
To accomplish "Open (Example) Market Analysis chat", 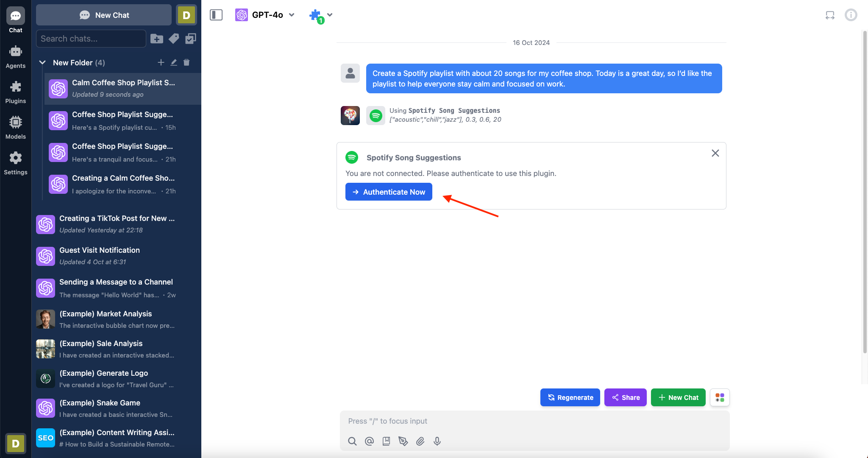I will 117,319.
